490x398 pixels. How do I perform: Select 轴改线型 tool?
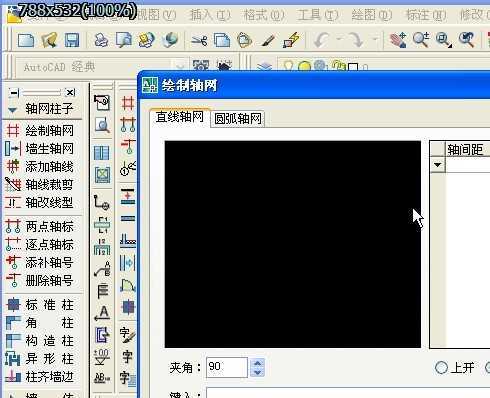point(40,202)
